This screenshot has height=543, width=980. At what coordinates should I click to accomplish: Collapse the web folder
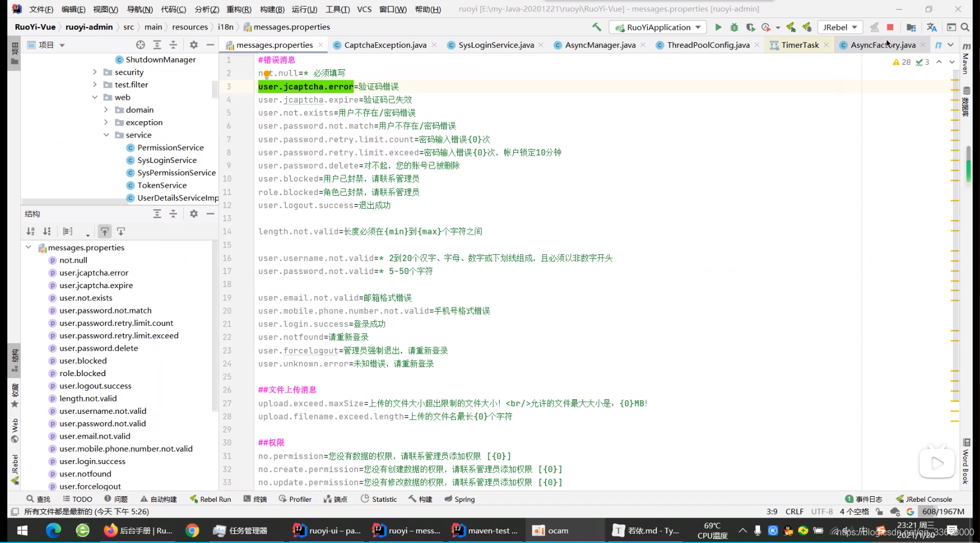tap(95, 97)
